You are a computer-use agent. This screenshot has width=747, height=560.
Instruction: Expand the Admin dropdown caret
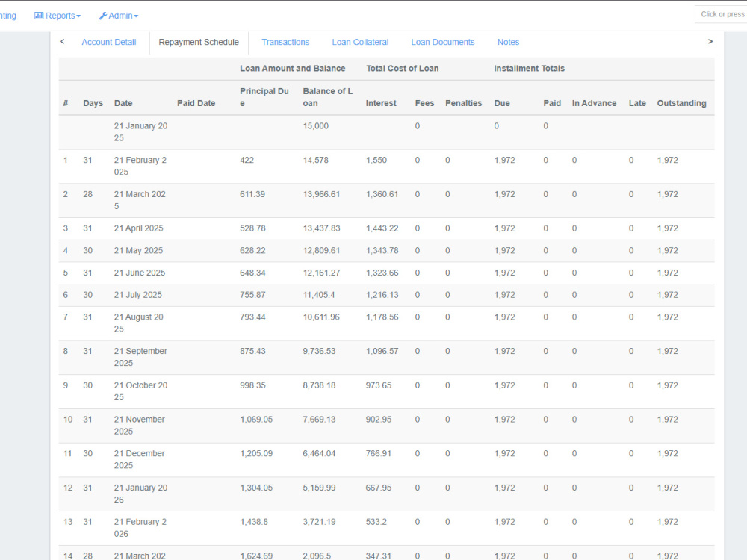pyautogui.click(x=136, y=16)
